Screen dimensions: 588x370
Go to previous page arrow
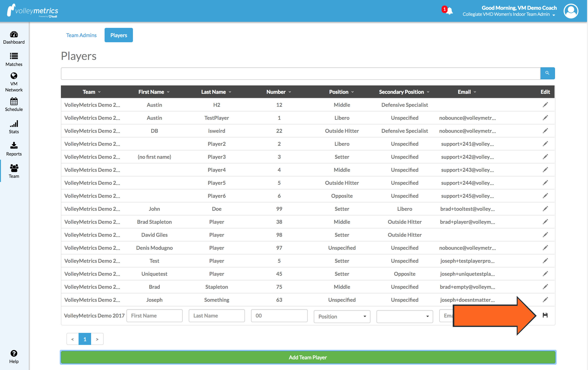pos(73,339)
